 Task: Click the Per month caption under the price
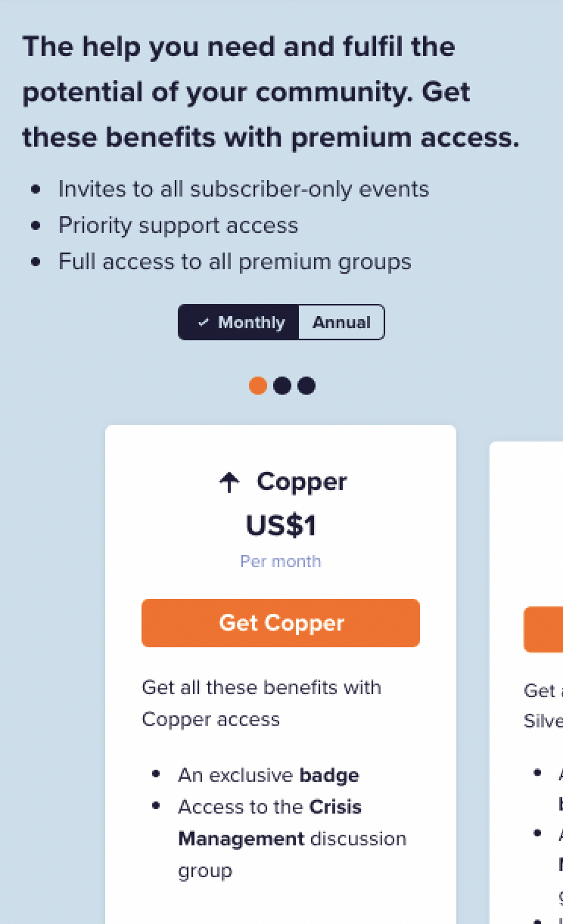click(x=281, y=561)
